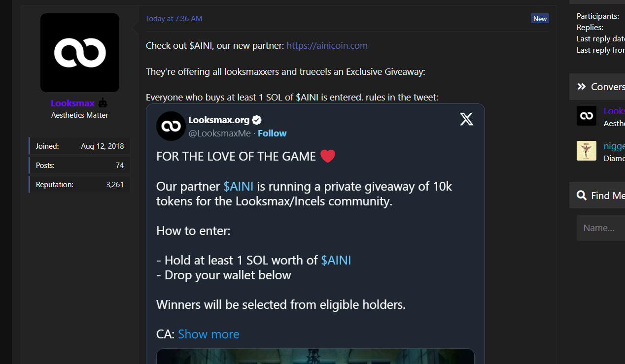The height and width of the screenshot is (364, 625).
Task: Click the first $AINI cashtag in tweet
Action: pos(239,186)
